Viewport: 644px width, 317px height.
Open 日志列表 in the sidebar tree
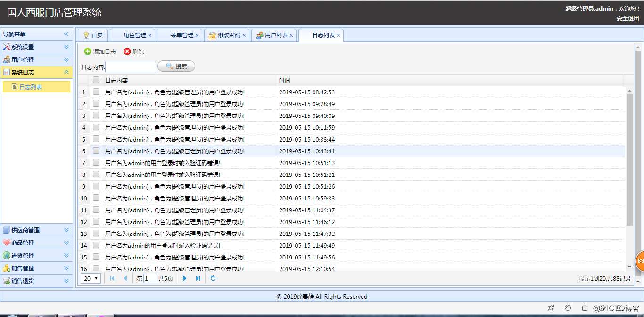click(36, 87)
